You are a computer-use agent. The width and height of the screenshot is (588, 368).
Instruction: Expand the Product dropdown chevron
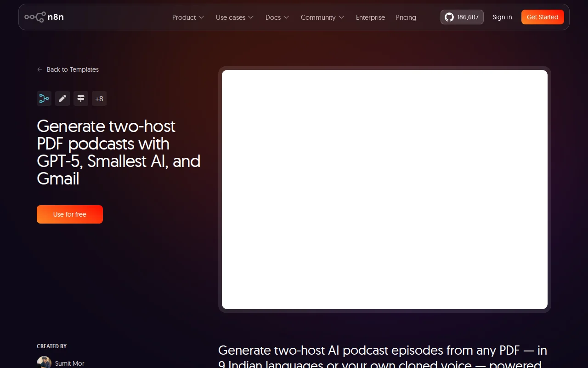coord(201,17)
